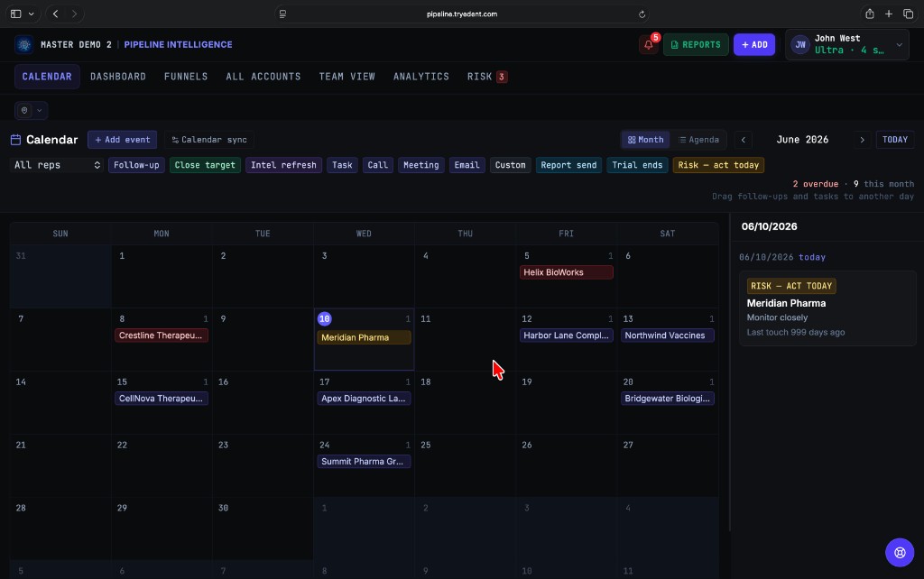
Task: Open Crestline Therapeutics event on June 8
Action: [161, 335]
